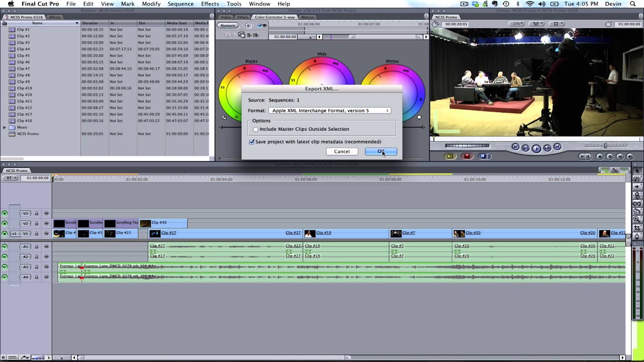The width and height of the screenshot is (644, 362).
Task: Click the Match Frame button in Canvas
Action: (630, 156)
